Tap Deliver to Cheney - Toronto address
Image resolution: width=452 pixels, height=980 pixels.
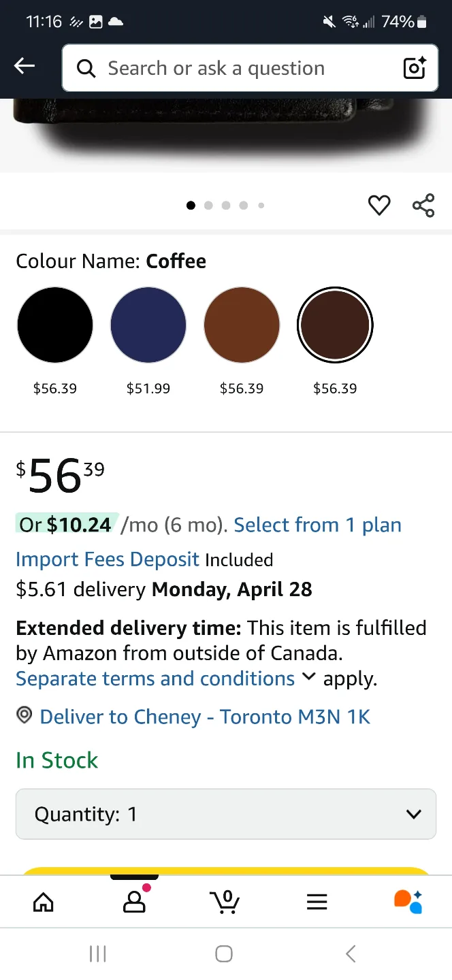pos(205,717)
